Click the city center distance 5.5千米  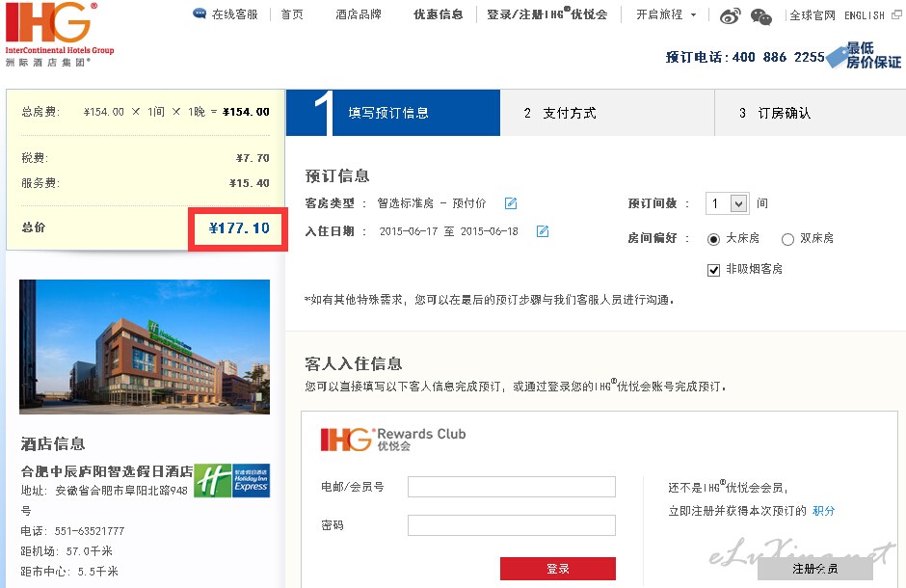tap(97, 572)
